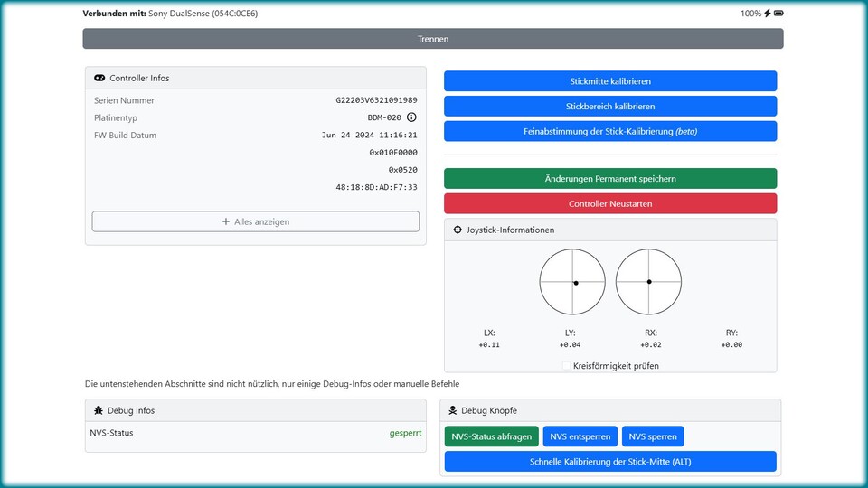The image size is (868, 488).
Task: Click the crosshair icon beside Joystick-Informationen
Action: click(458, 230)
